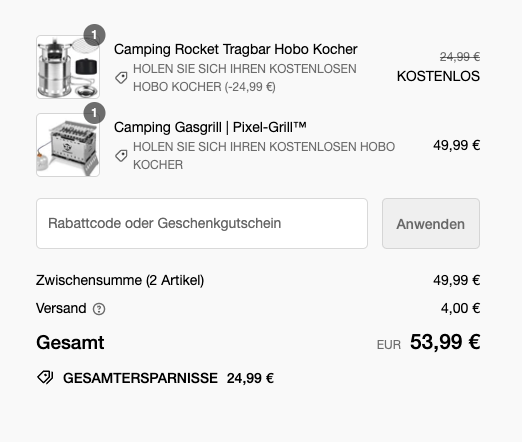The height and width of the screenshot is (442, 522).
Task: Click the GESAMTERSPARNISSE 24,99 € text
Action: tap(168, 378)
